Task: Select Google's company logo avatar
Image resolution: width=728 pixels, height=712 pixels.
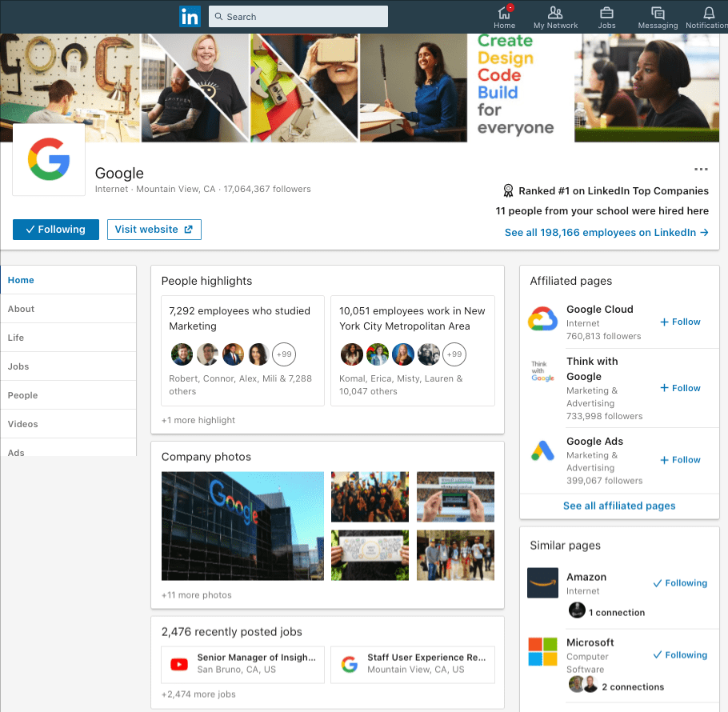Action: coord(48,159)
